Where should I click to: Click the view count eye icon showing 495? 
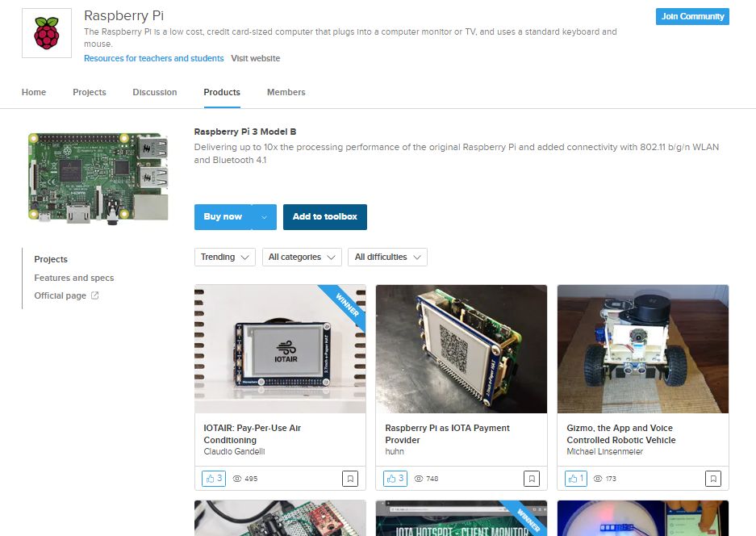click(x=237, y=479)
